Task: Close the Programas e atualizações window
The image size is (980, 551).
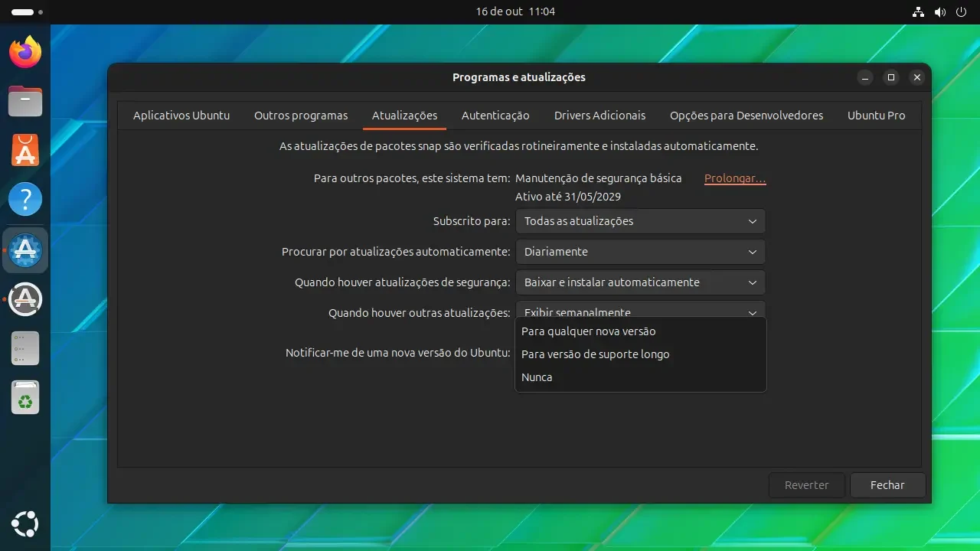Action: [x=917, y=77]
